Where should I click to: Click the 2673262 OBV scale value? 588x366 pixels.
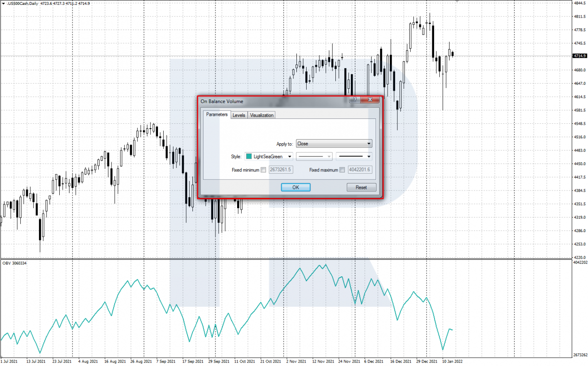tap(580, 355)
